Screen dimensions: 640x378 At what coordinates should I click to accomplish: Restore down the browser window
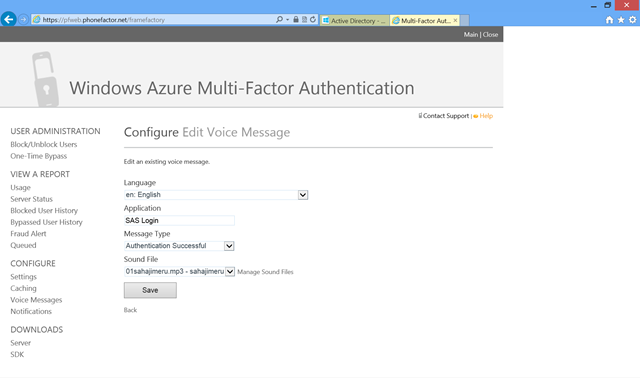[608, 5]
